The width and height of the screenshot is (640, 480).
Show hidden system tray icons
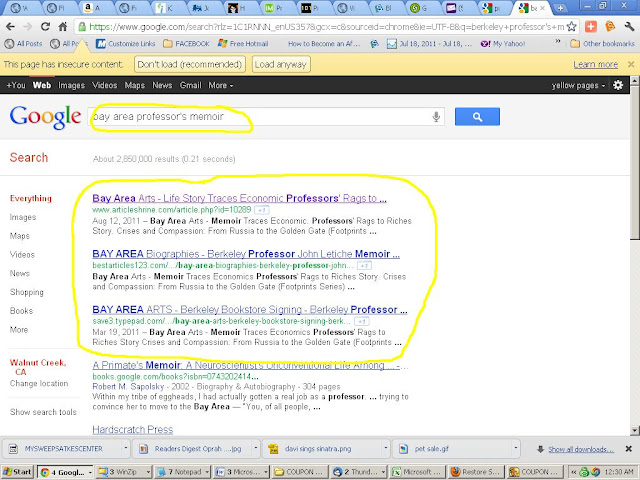[573, 472]
